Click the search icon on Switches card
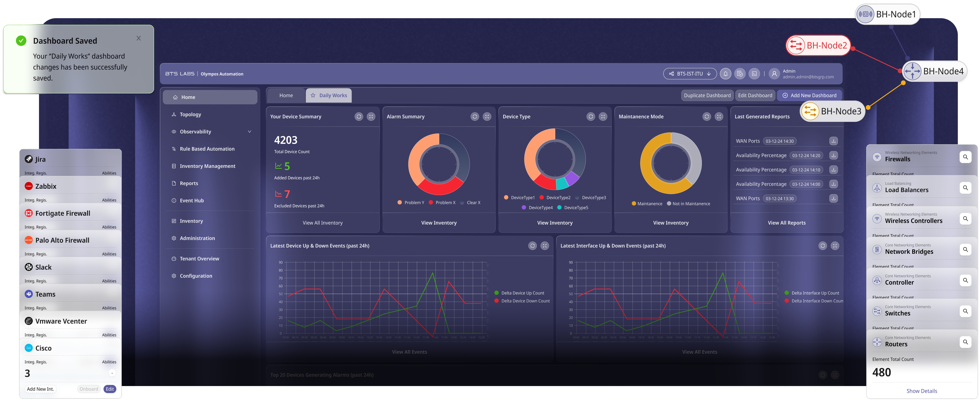980x401 pixels. [x=966, y=311]
